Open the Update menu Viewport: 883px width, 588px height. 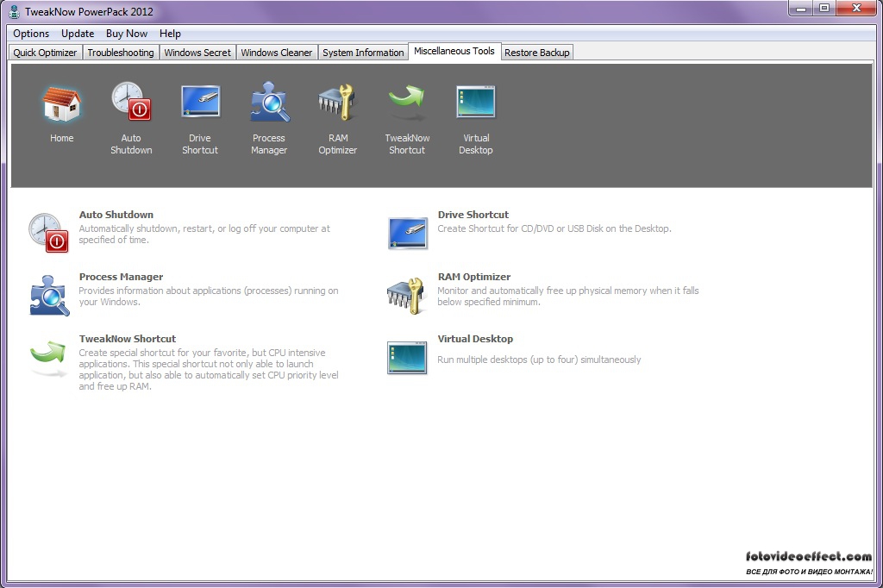point(78,34)
